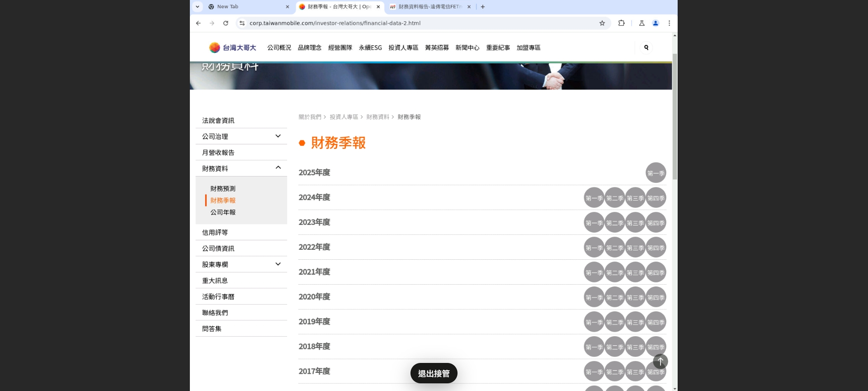Click the site search magnifier icon
868x391 pixels.
click(646, 48)
